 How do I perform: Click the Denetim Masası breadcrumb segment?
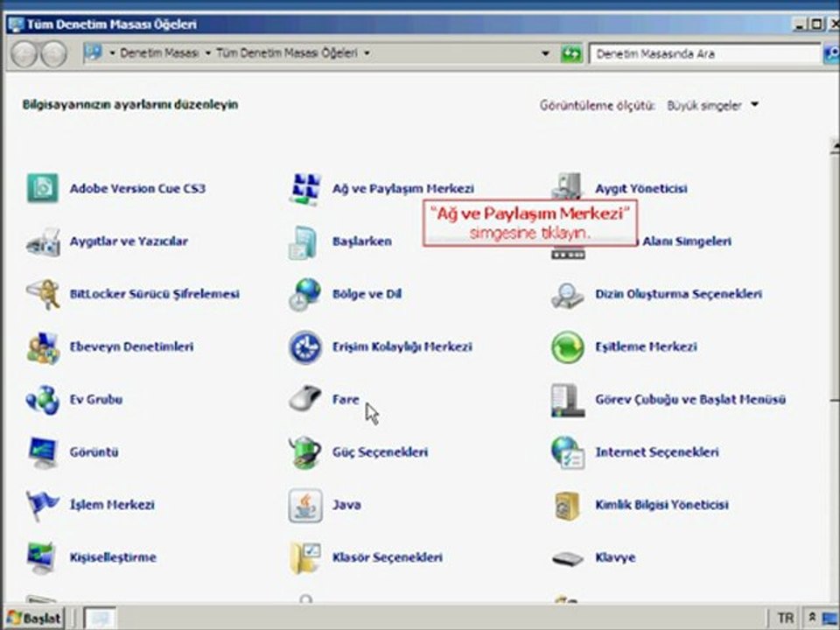coord(159,53)
